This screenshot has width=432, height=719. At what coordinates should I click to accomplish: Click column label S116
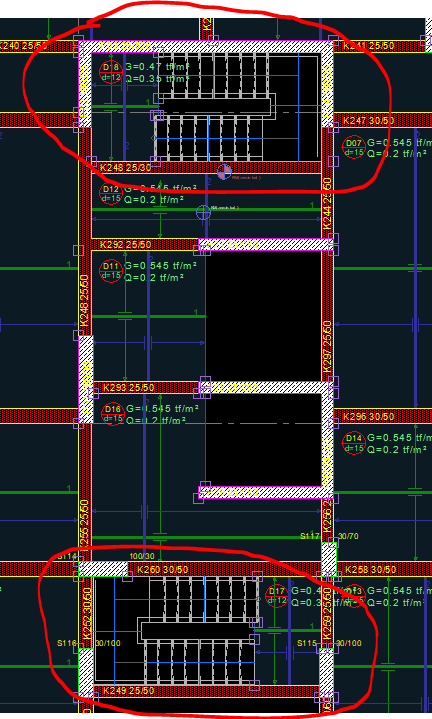click(67, 643)
